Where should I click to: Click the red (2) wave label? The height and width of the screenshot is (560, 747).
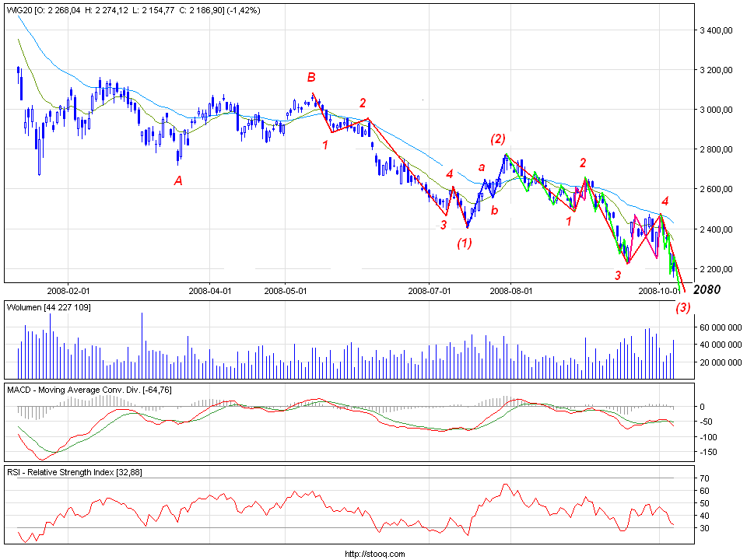point(498,139)
